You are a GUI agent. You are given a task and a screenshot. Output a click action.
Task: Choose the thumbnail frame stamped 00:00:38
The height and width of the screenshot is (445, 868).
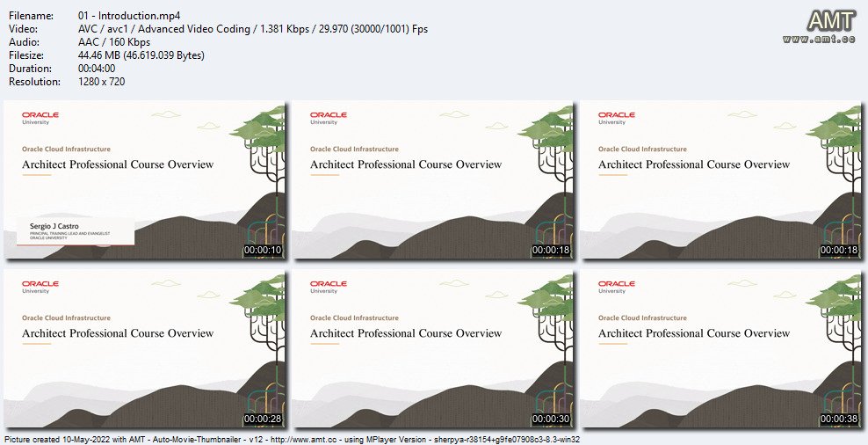tap(720, 348)
